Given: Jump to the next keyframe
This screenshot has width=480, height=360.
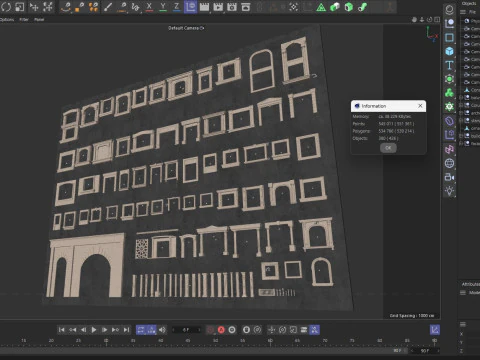Looking at the screenshot, I should [x=115, y=330].
